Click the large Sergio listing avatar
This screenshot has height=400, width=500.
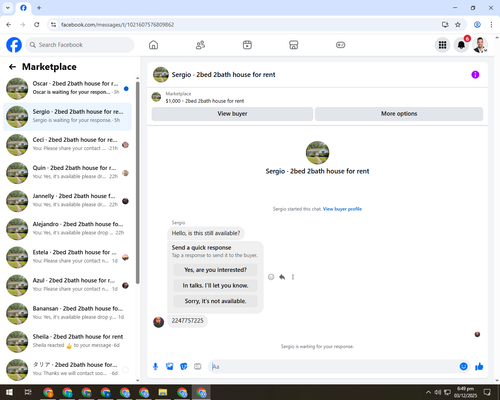(317, 153)
